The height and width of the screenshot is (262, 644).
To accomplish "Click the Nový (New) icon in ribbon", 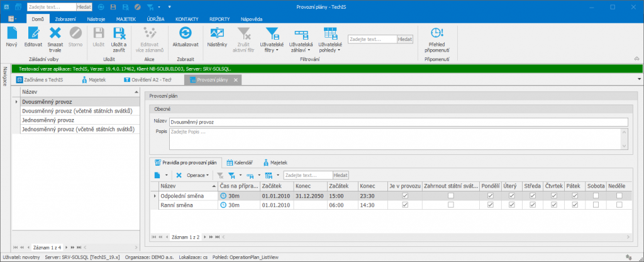I will [11, 33].
